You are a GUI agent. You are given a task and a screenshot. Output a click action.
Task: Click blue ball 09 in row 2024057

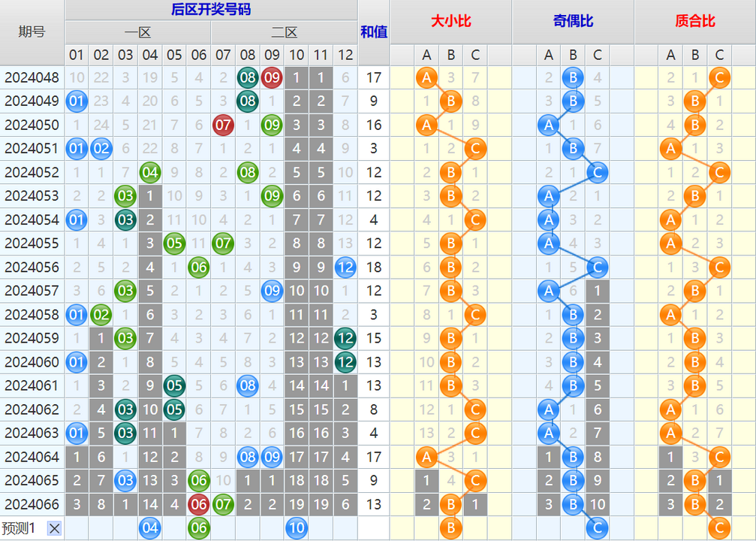click(x=272, y=291)
